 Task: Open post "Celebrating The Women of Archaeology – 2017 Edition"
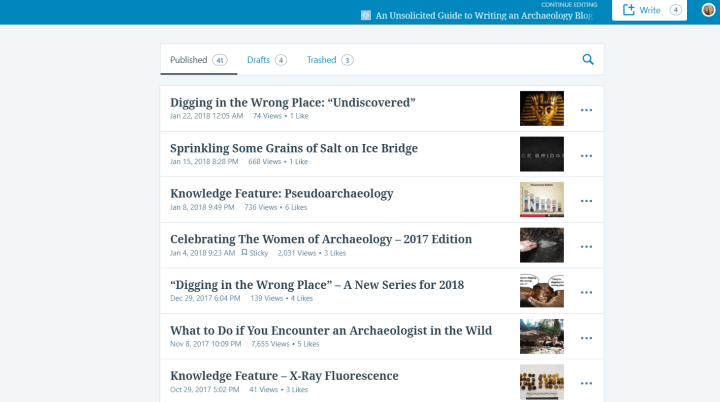tap(321, 239)
